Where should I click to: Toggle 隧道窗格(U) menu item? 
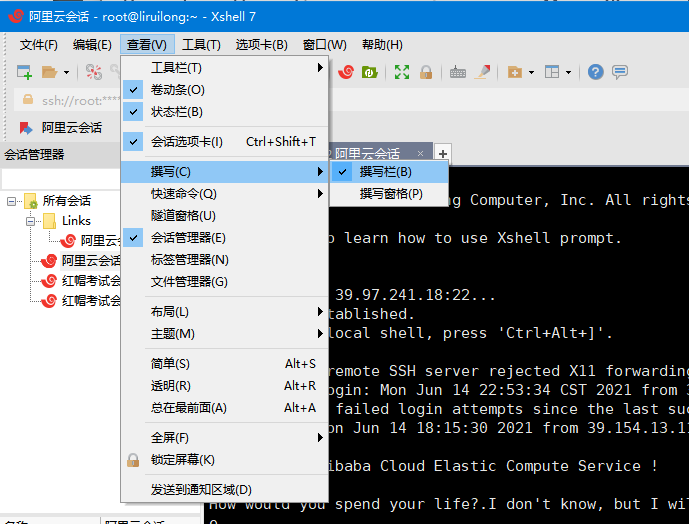pos(225,216)
